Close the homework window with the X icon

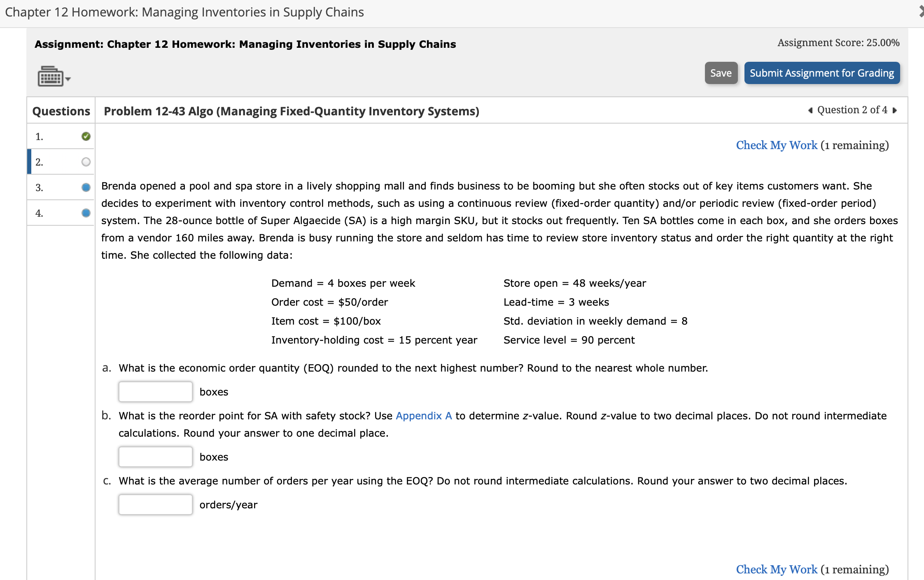921,11
